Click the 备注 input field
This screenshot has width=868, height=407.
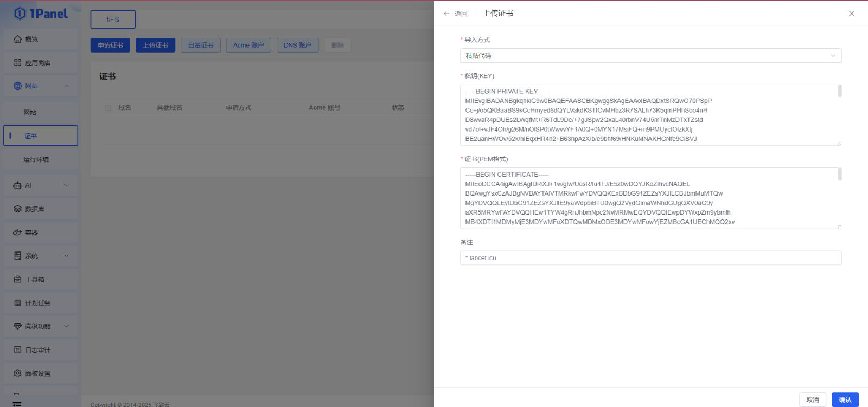(650, 258)
